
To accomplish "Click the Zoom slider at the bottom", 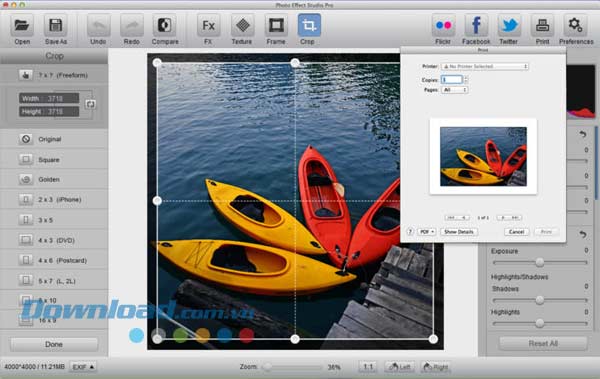I will [293, 367].
